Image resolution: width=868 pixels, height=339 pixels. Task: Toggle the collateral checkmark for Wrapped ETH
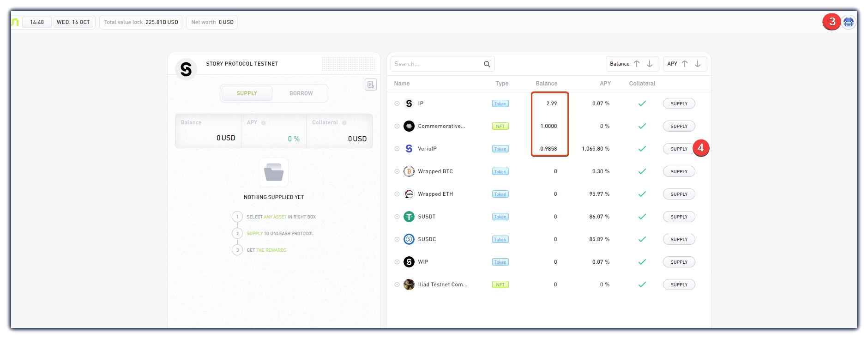642,194
